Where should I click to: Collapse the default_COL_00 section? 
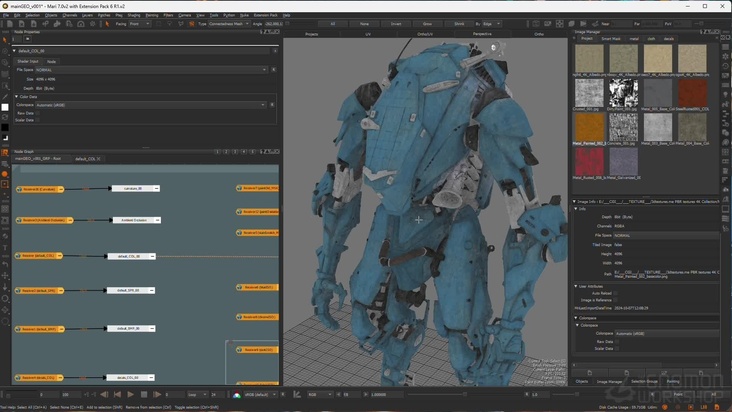tap(14, 51)
